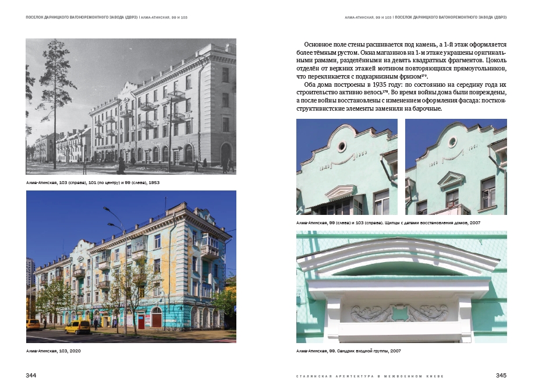Click the bas-relief ornament in the sandrik photo
Screen dimensions: 535x392
[x=400, y=313]
